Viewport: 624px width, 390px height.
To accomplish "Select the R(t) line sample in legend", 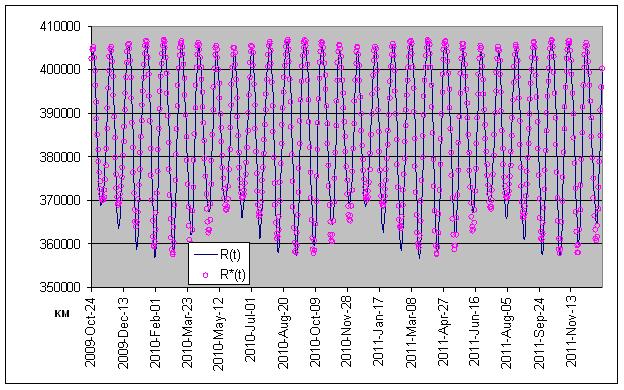I will (205, 254).
